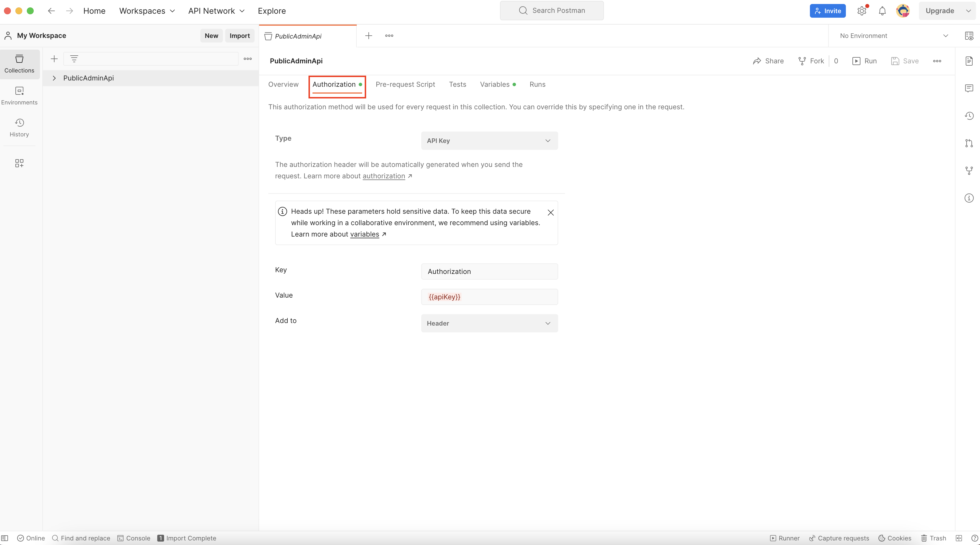Click the Value field containing {{apiKey}}

(489, 297)
